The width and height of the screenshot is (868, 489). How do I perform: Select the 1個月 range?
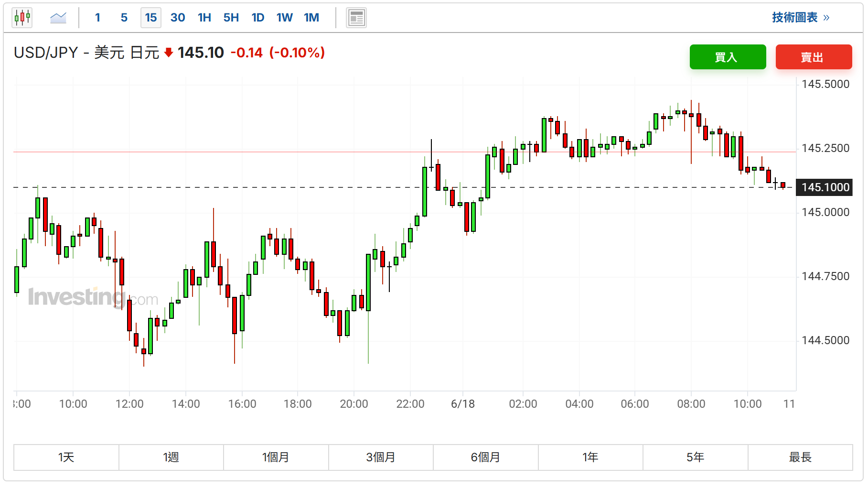coord(276,457)
